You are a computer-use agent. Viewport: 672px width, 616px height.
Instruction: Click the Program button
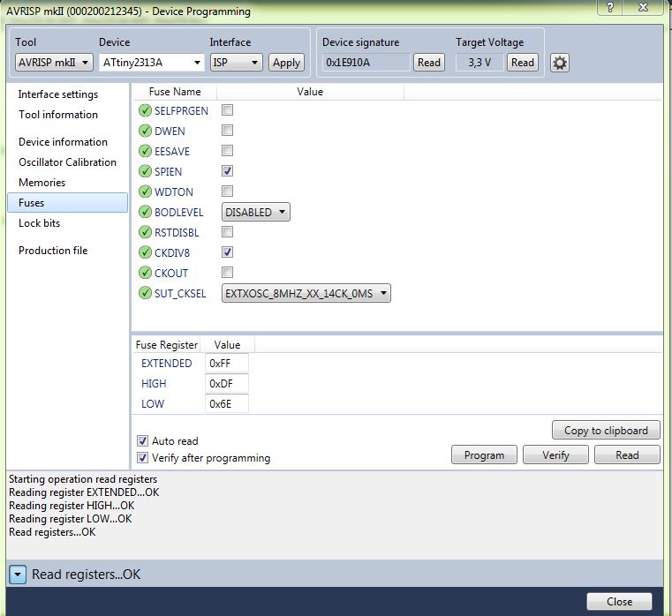pos(484,454)
